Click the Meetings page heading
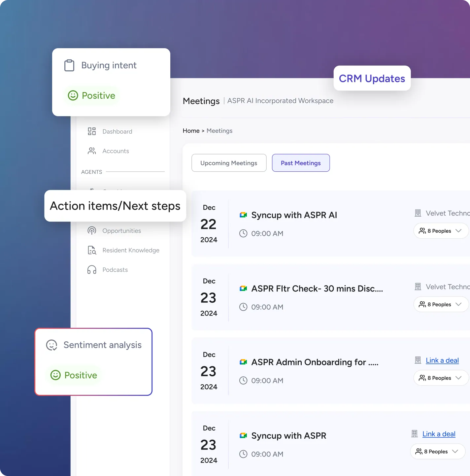The height and width of the screenshot is (476, 470). (x=201, y=101)
